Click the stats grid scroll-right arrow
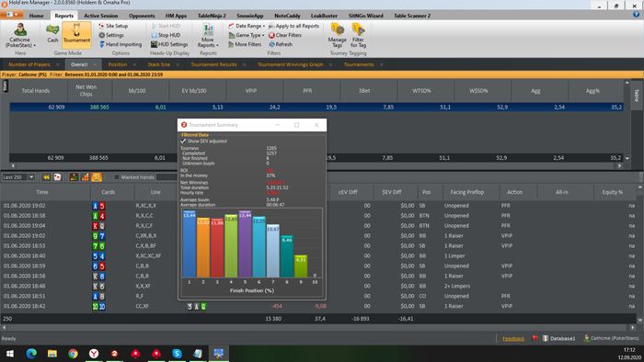This screenshot has height=362, width=644. pyautogui.click(x=619, y=165)
